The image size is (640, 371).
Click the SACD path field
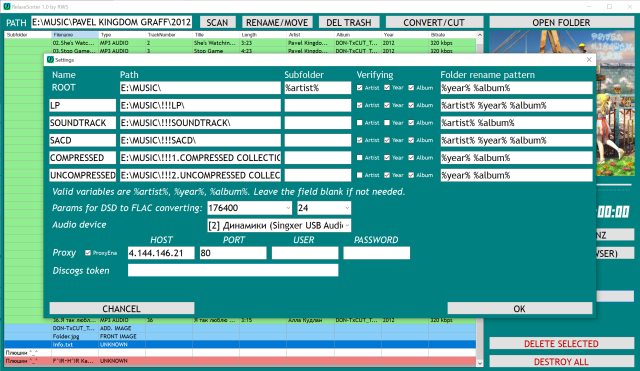[x=200, y=140]
